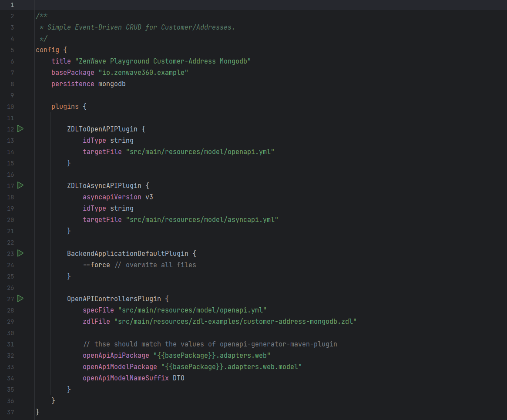The image size is (507, 420).
Task: Click the 'DTO' suffix value
Action: (x=178, y=378)
